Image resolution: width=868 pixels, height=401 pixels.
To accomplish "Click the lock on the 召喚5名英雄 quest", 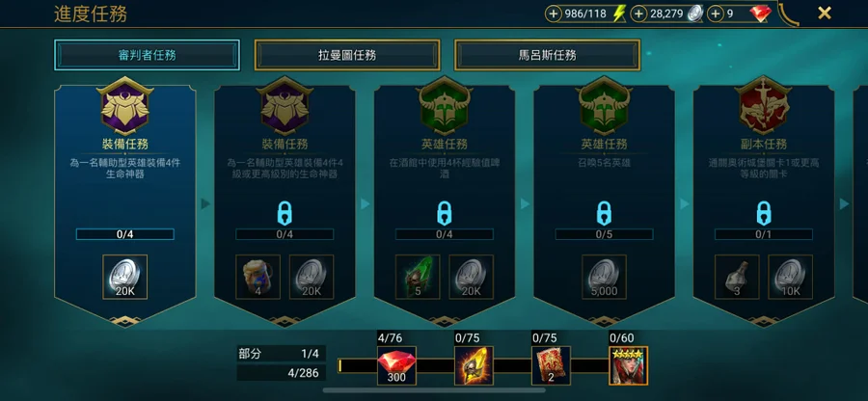I will click(604, 213).
